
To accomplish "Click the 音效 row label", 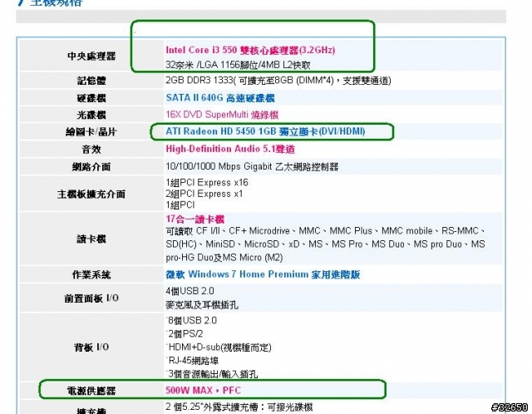I will (91, 149).
